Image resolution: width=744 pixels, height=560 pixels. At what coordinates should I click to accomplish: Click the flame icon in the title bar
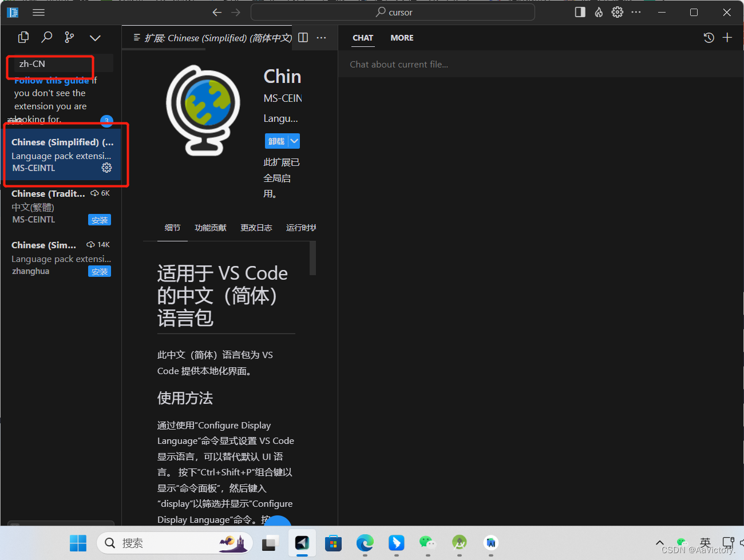tap(598, 11)
